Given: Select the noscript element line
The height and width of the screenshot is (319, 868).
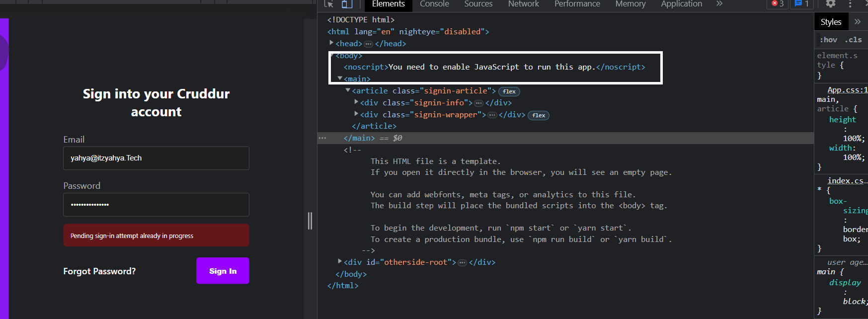Looking at the screenshot, I should 494,67.
